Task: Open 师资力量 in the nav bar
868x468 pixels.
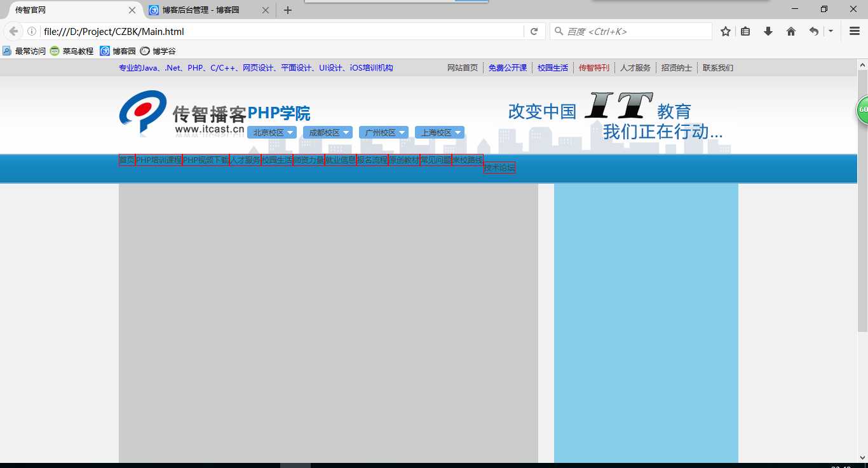Action: point(309,160)
